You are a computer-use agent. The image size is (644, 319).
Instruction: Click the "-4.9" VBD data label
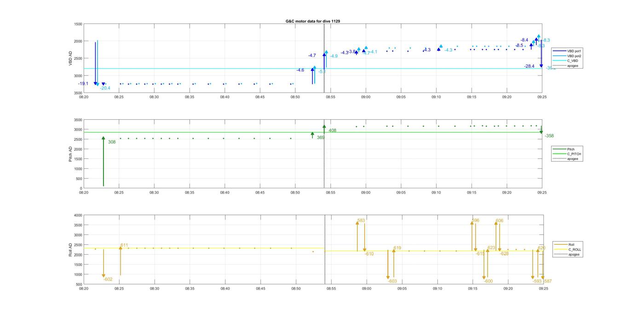[333, 56]
